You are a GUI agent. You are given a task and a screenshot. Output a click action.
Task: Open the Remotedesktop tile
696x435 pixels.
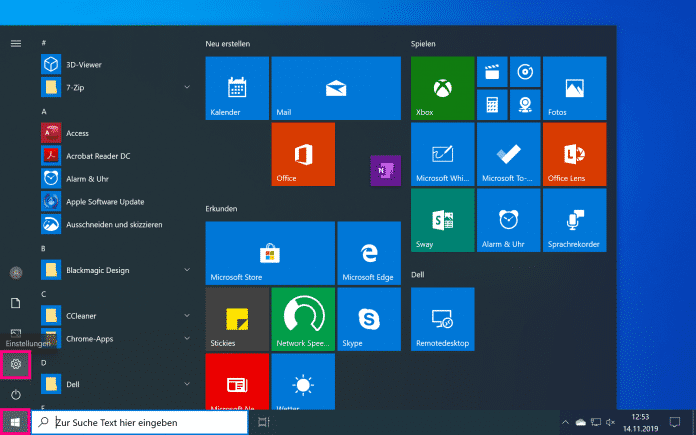[x=442, y=319]
